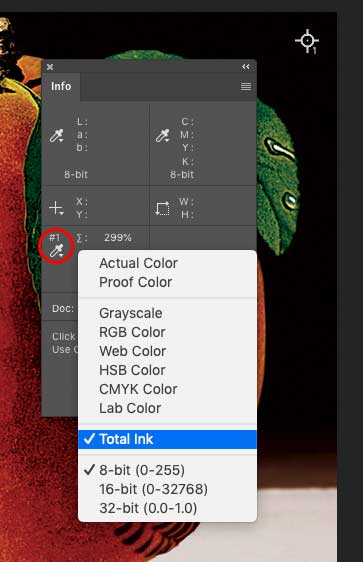Image resolution: width=363 pixels, height=562 pixels.
Task: Select 8-bit (0-255) depth option
Action: tap(167, 470)
